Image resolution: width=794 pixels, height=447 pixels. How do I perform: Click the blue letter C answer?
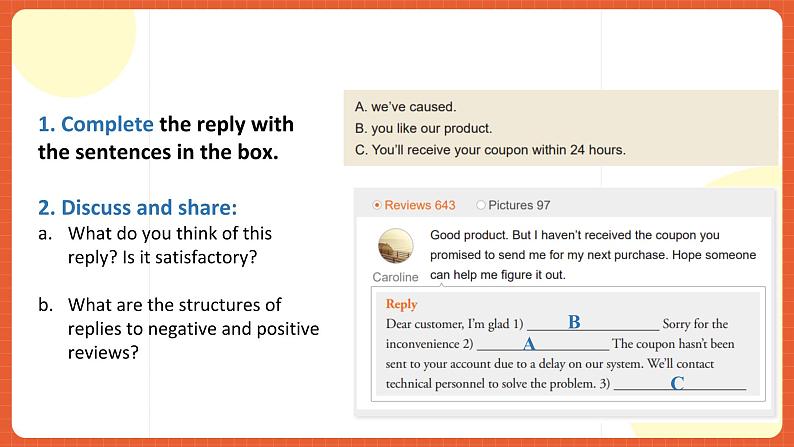point(677,383)
